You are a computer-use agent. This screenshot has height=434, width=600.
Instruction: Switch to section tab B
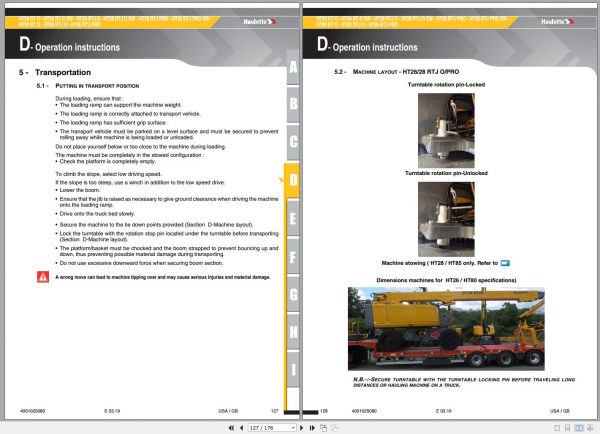292,104
